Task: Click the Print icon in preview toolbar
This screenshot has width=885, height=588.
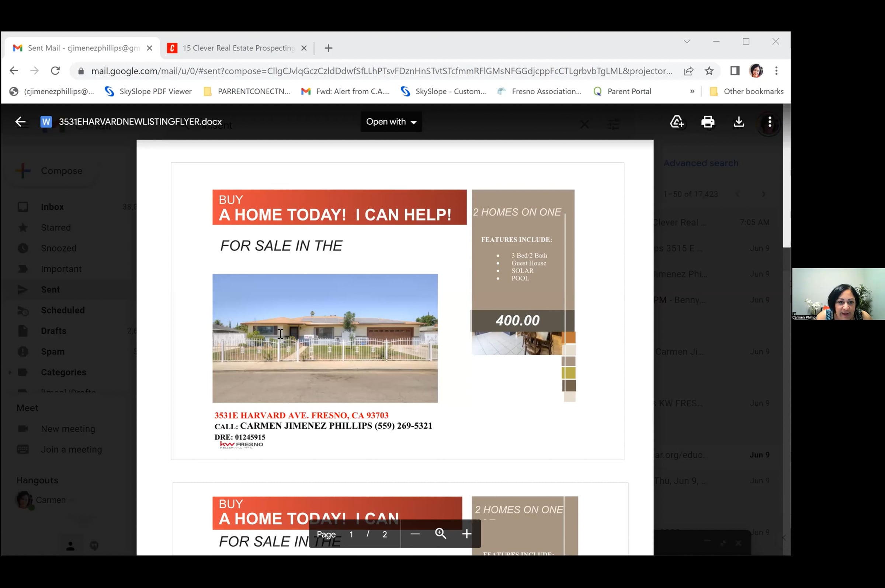Action: [x=708, y=122]
